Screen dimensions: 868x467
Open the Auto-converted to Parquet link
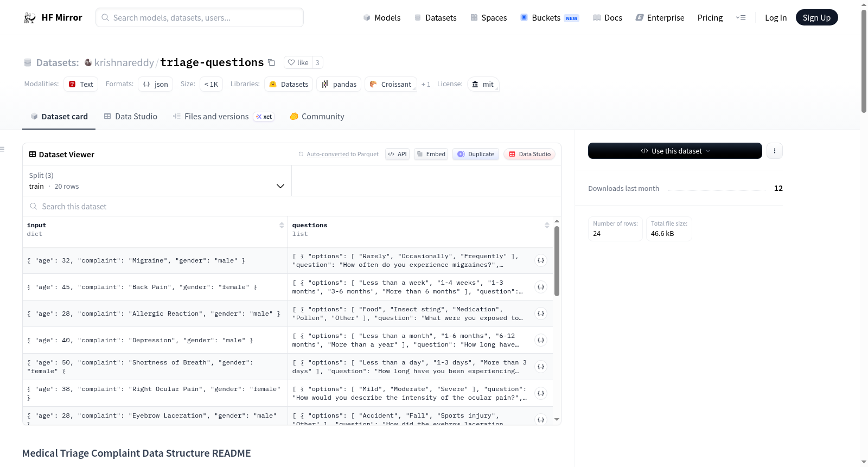click(328, 155)
